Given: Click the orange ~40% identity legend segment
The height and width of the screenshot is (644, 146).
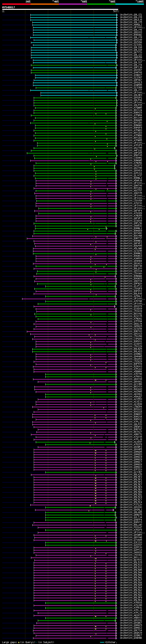Looking at the screenshot, I should pos(44,4).
